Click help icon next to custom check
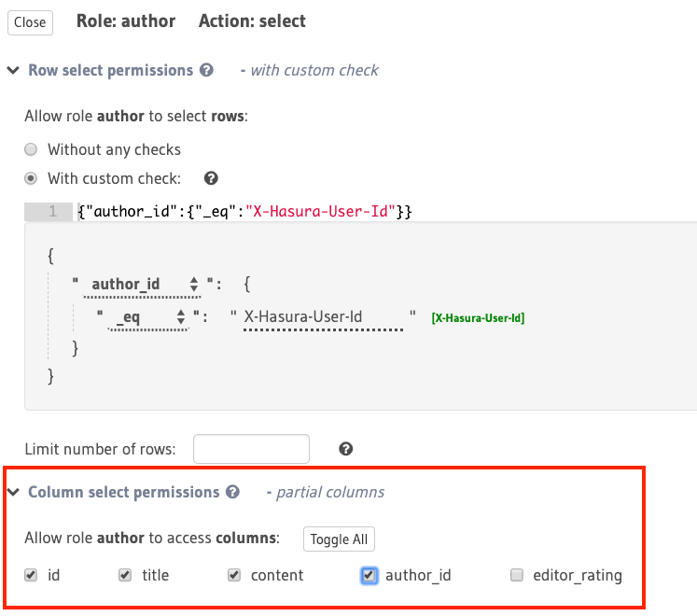Viewport: 697px width, 616px height. click(211, 178)
